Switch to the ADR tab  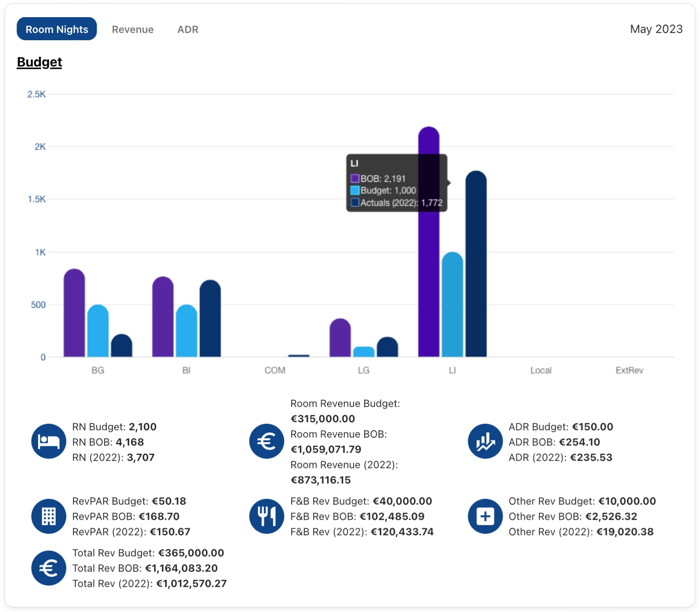coord(188,30)
